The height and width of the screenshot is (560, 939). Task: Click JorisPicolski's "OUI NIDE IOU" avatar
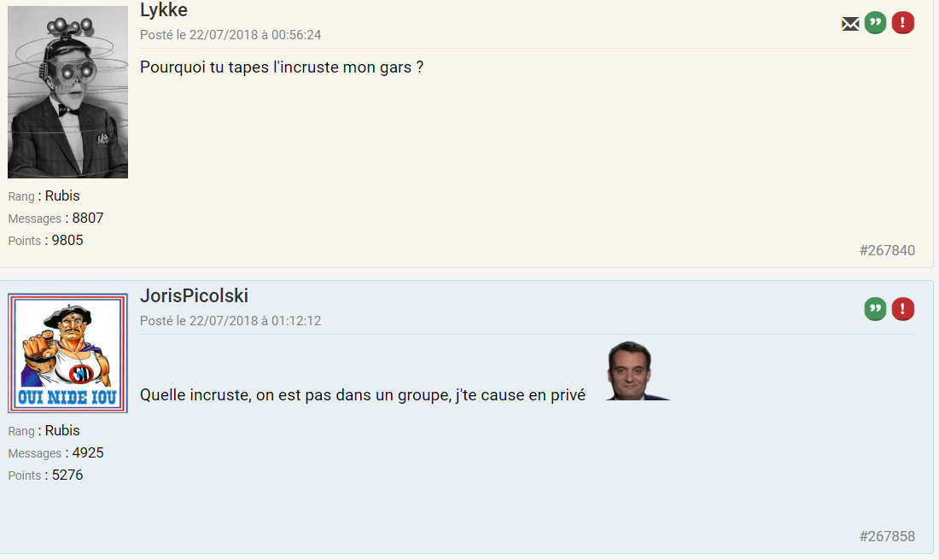pyautogui.click(x=67, y=353)
